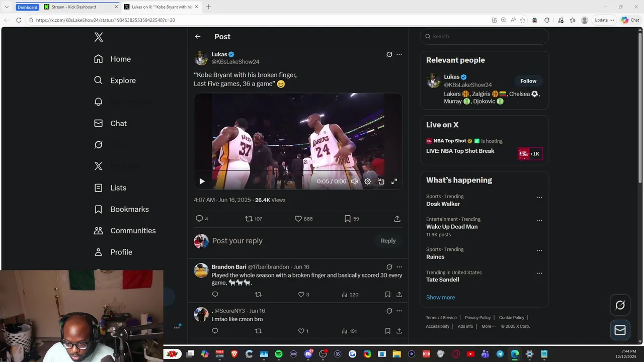This screenshot has height=362, width=644.
Task: Open the floating messages envelope button
Action: [x=620, y=330]
